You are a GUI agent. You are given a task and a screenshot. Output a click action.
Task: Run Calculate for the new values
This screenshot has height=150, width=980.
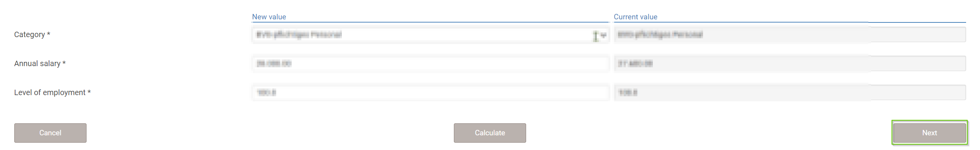point(490,133)
